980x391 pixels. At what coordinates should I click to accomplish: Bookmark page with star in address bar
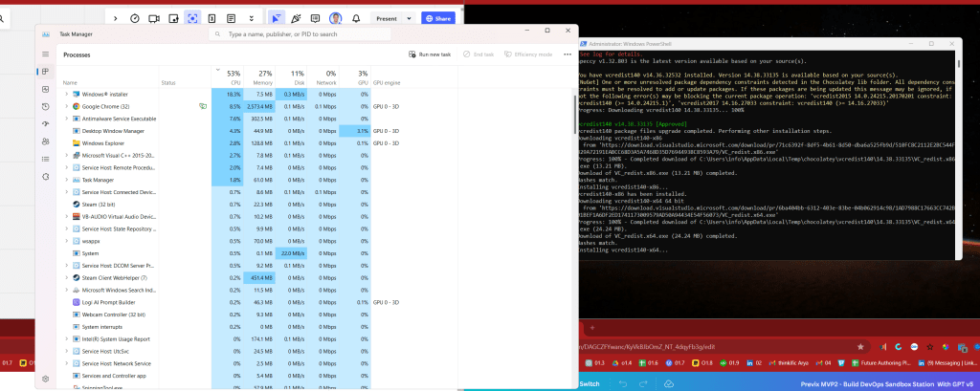coord(860,347)
